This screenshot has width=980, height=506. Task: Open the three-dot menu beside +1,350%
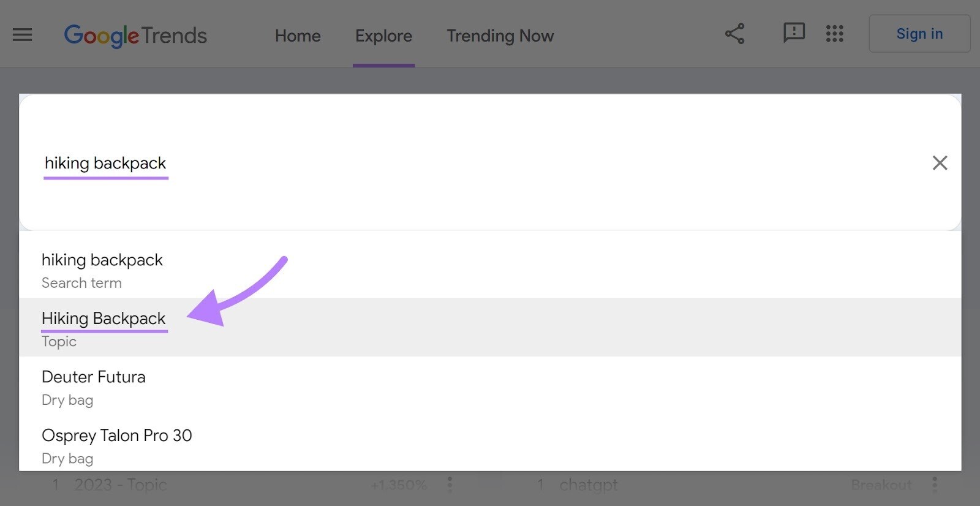point(450,485)
